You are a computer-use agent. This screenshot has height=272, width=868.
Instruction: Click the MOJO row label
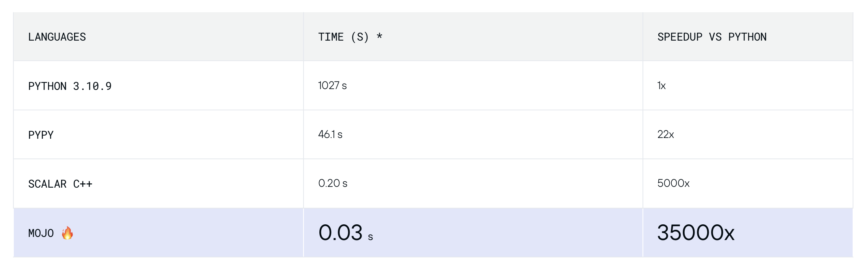[41, 233]
